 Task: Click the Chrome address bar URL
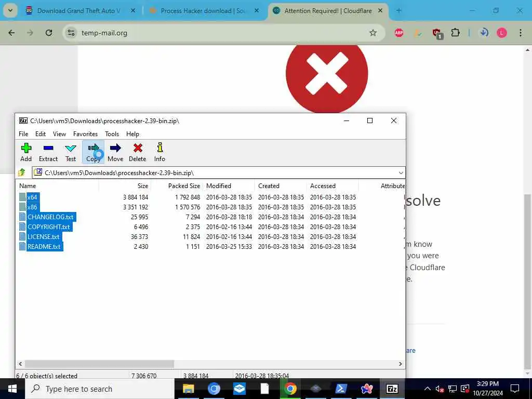pos(104,33)
